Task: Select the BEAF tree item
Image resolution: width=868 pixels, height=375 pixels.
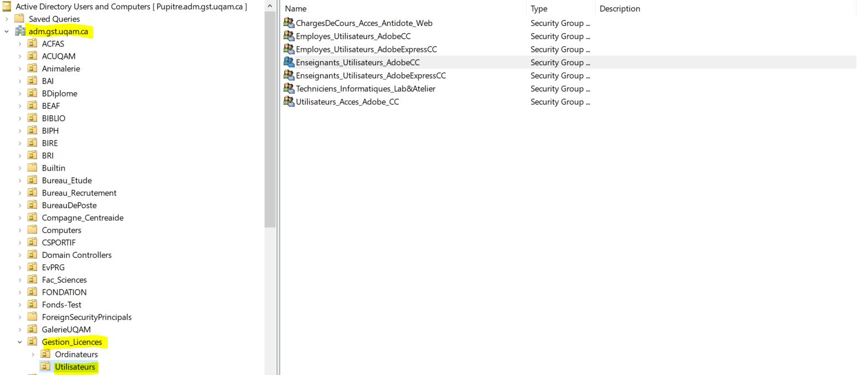Action: (51, 105)
